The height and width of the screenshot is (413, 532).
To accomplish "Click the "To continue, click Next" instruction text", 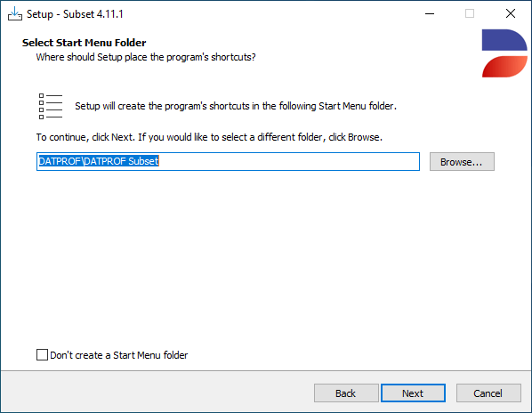I will [x=209, y=137].
